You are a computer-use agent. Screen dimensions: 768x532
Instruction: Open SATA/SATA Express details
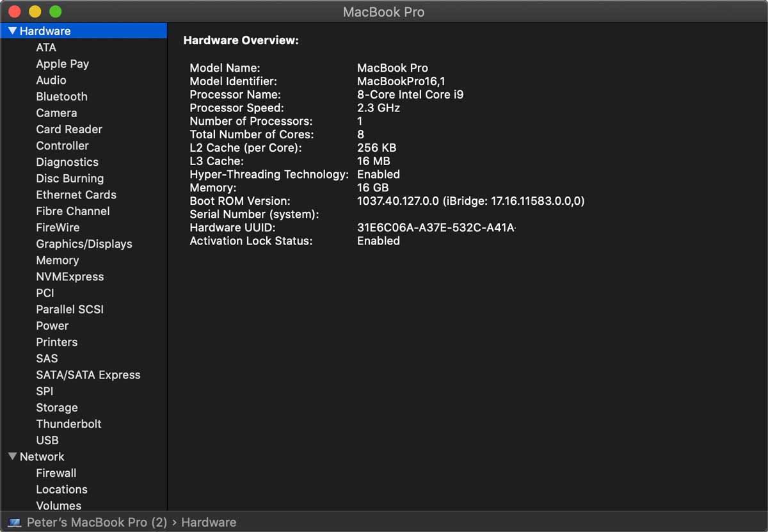pos(88,375)
